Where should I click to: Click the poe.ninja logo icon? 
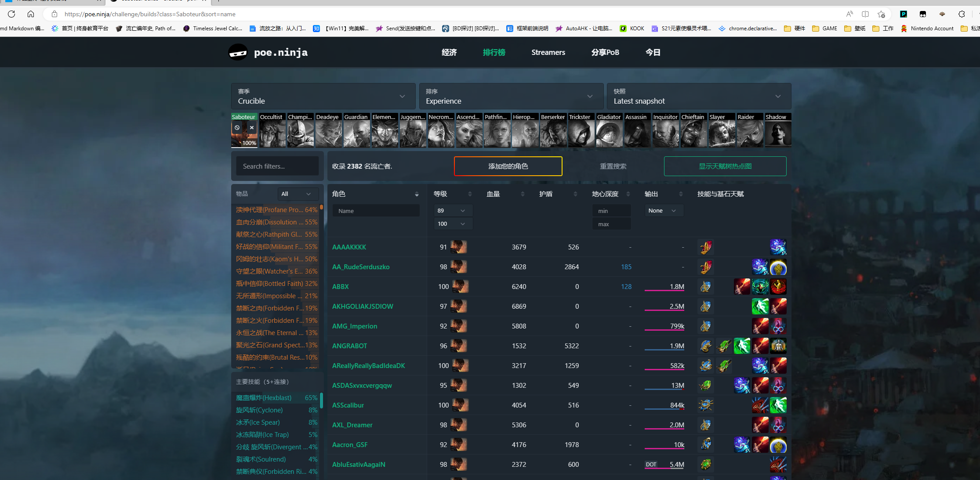238,52
